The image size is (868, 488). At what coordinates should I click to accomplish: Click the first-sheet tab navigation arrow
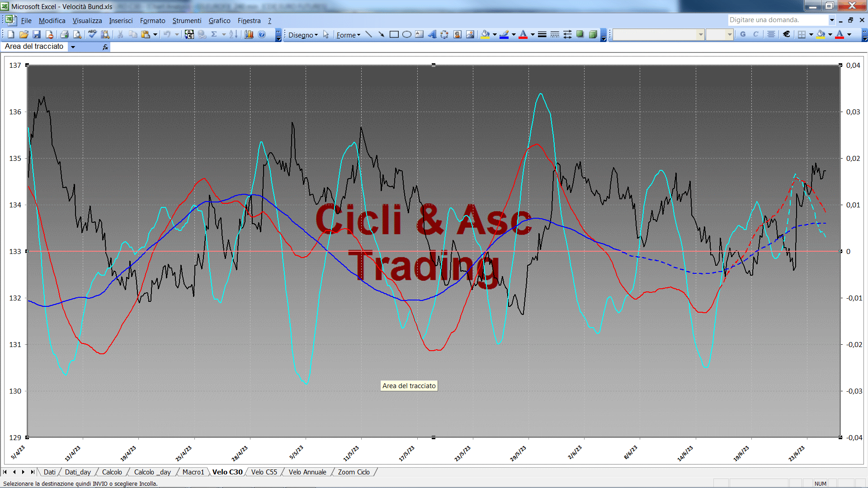pyautogui.click(x=5, y=472)
